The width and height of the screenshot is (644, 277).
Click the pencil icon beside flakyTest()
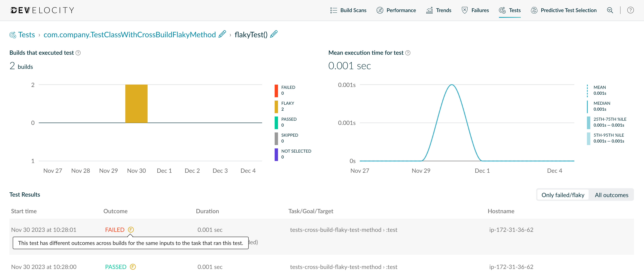[274, 34]
